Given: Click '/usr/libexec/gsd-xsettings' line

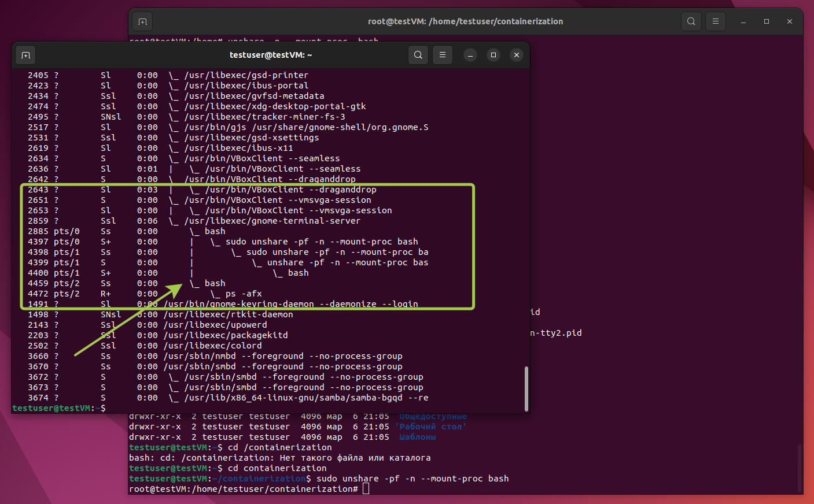Looking at the screenshot, I should 173,138.
